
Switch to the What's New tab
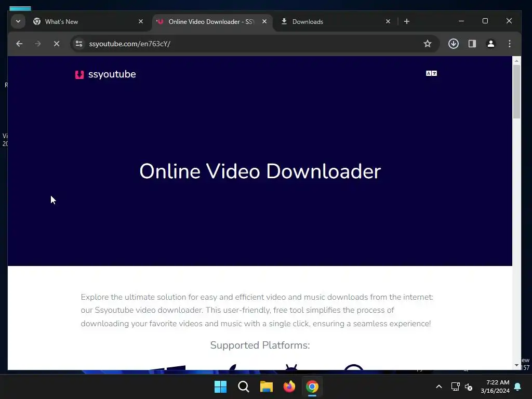[x=88, y=22]
